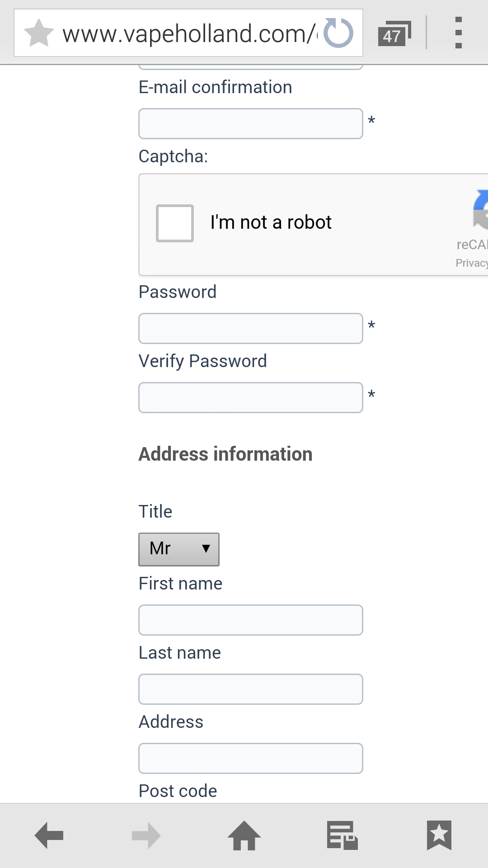Click the E-mail confirmation field
The image size is (488, 868).
(250, 123)
